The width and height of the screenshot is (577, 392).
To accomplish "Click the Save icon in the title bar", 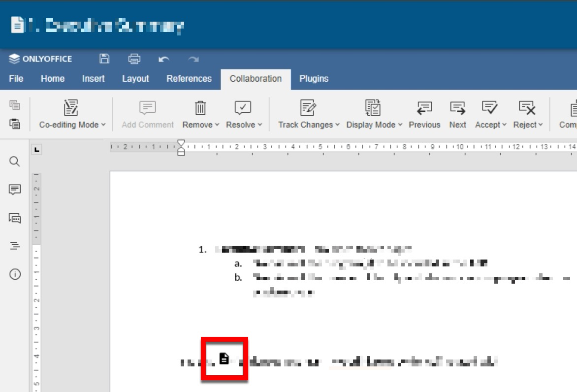I will [x=104, y=59].
